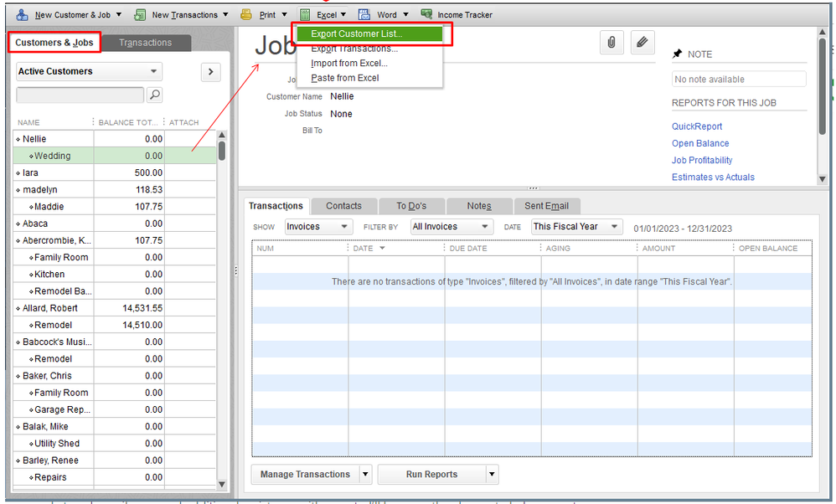Image resolution: width=836 pixels, height=504 pixels.
Task: Open the To Do's tab
Action: pyautogui.click(x=411, y=206)
